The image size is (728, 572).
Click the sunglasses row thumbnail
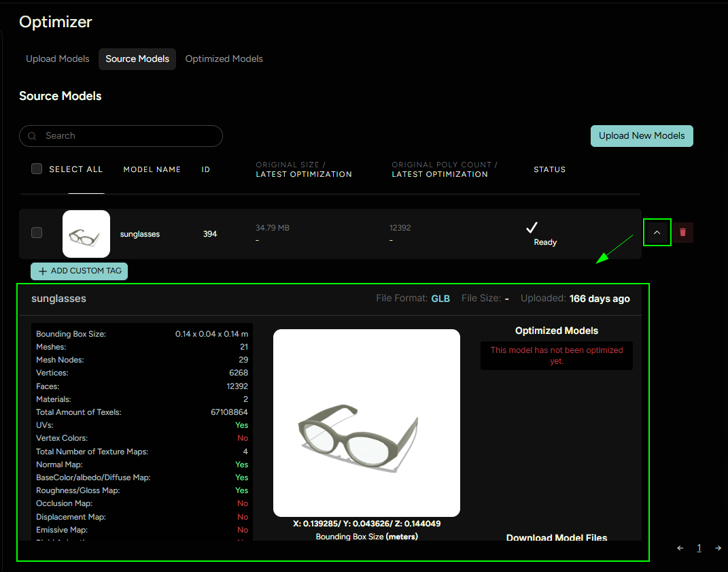pyautogui.click(x=86, y=234)
